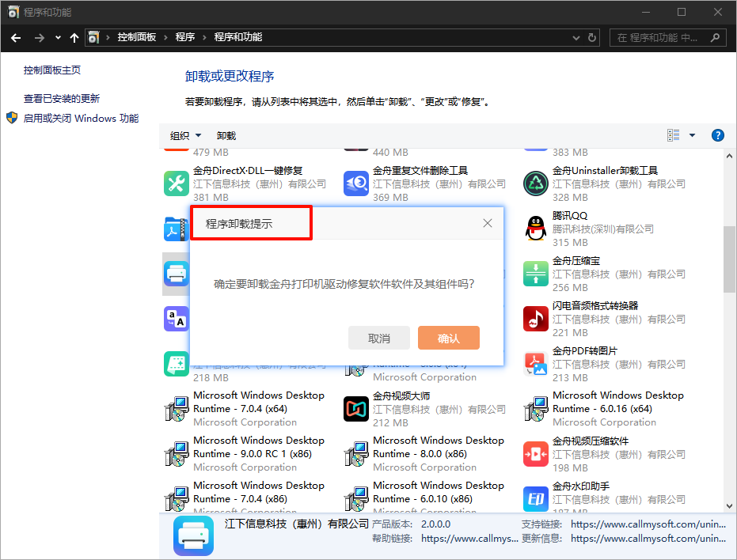
Task: Open help with the blue question mark icon
Action: [717, 135]
